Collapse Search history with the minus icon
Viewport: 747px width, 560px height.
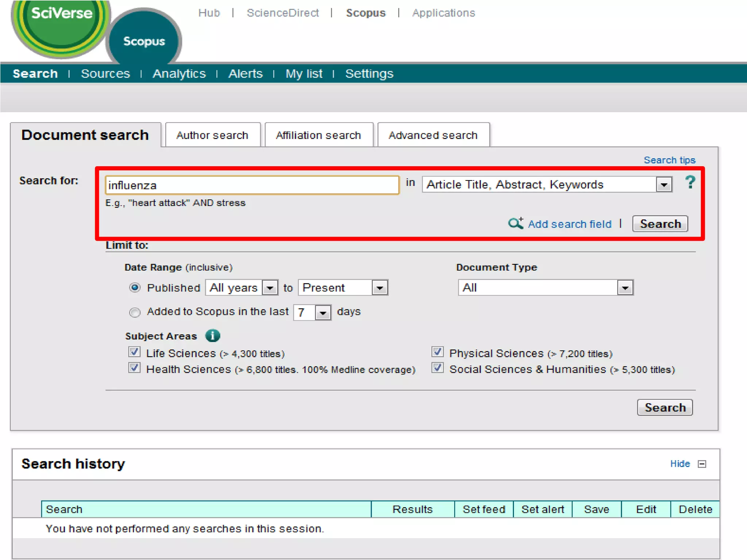tap(702, 464)
